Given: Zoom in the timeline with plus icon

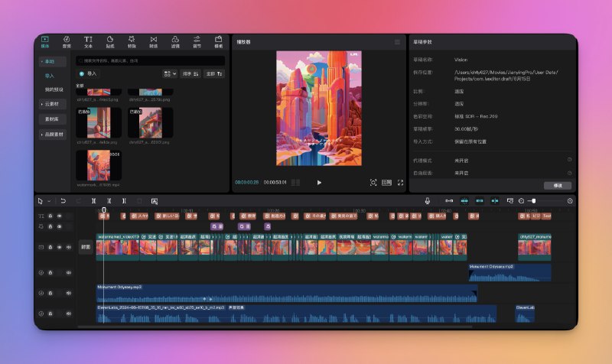Looking at the screenshot, I should coord(570,201).
